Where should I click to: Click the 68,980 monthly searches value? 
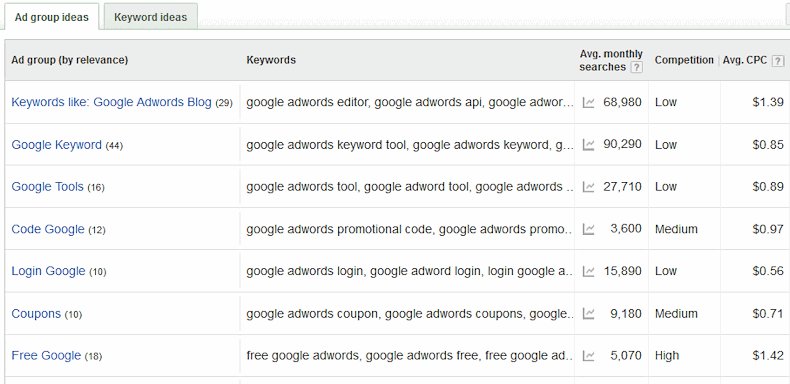(x=622, y=102)
